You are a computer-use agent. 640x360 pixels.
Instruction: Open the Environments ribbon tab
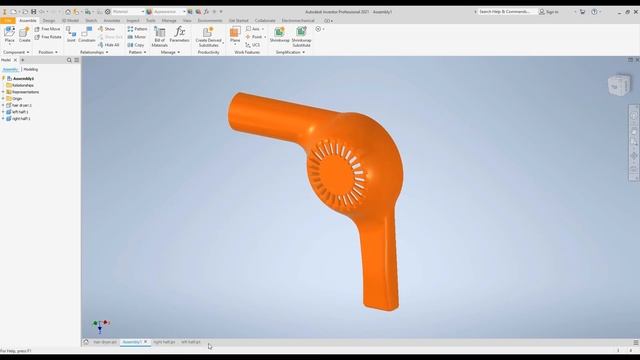[210, 20]
